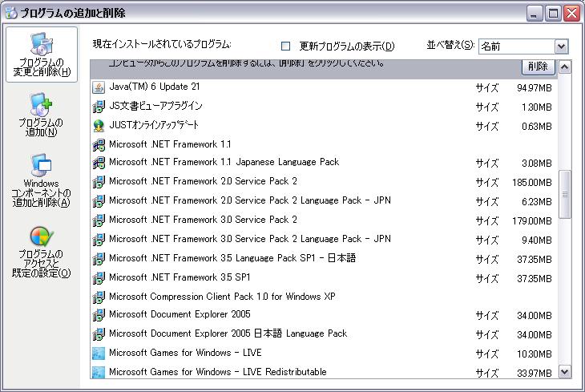This screenshot has width=585, height=392.
Task: Select Microsoft Compression Client Pack 1.0 entry
Action: [222, 297]
